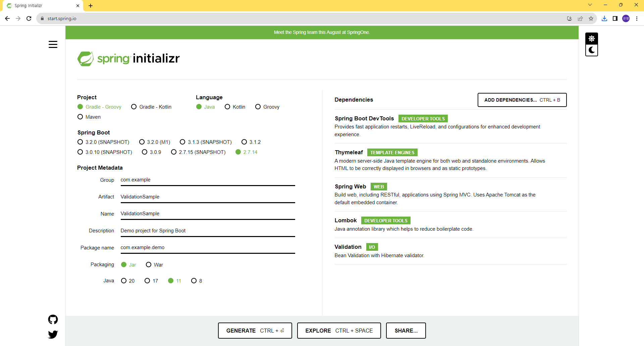The width and height of the screenshot is (644, 346).
Task: Click share page icon in address bar
Action: click(x=580, y=18)
